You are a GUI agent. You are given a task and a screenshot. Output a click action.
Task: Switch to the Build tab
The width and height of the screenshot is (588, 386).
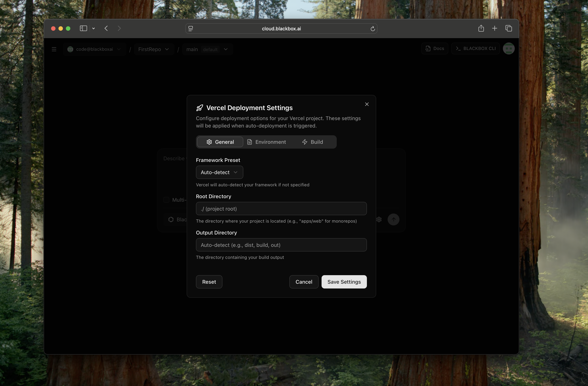[312, 142]
